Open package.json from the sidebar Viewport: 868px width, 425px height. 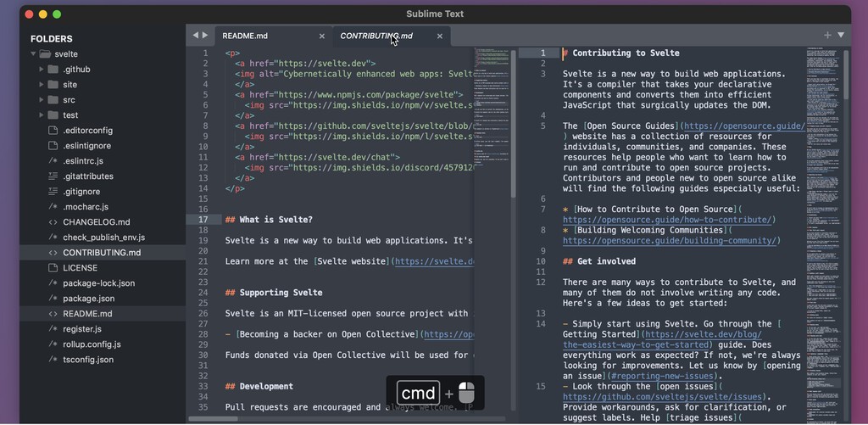click(88, 298)
